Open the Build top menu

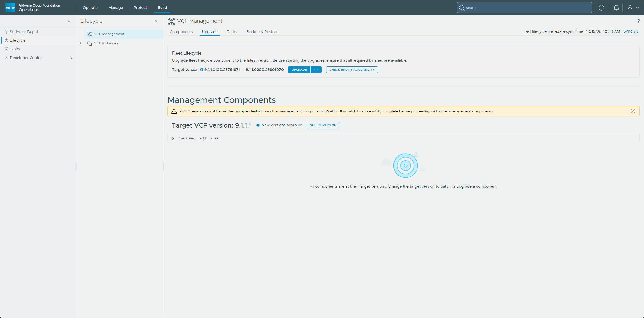tap(162, 8)
